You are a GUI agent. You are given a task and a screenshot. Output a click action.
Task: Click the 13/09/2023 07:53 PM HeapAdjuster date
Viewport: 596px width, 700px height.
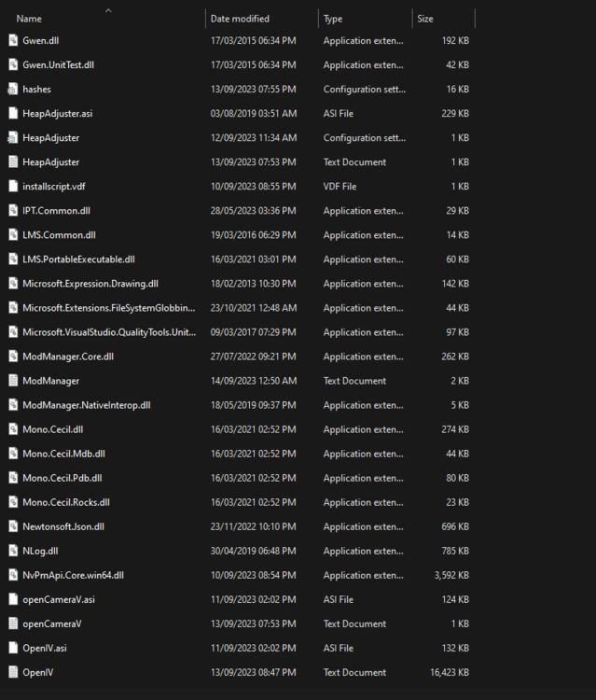pyautogui.click(x=254, y=162)
